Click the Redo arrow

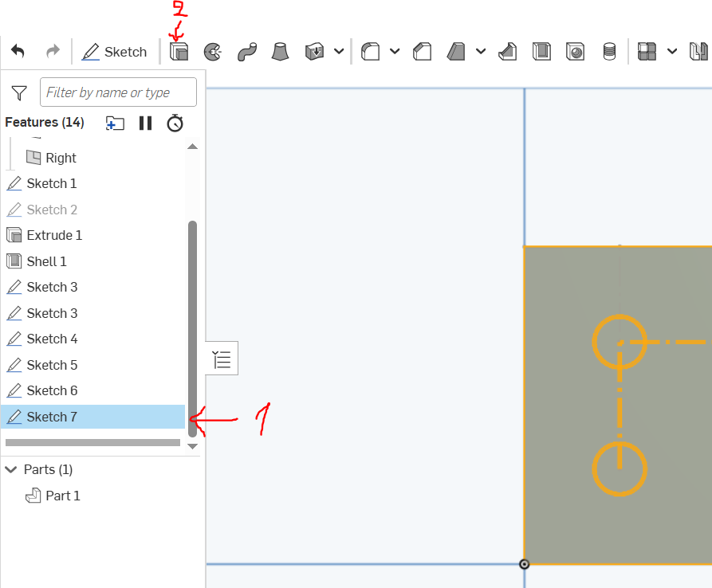point(53,51)
